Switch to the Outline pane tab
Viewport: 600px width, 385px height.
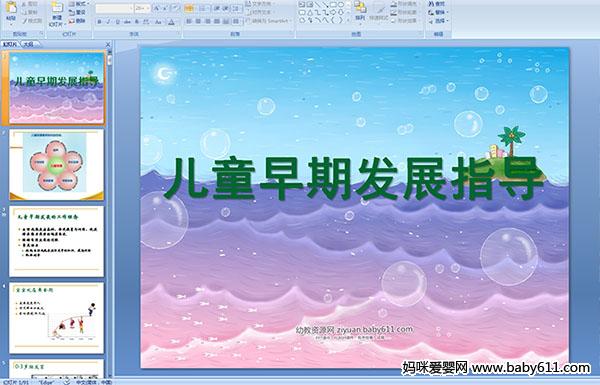point(28,44)
